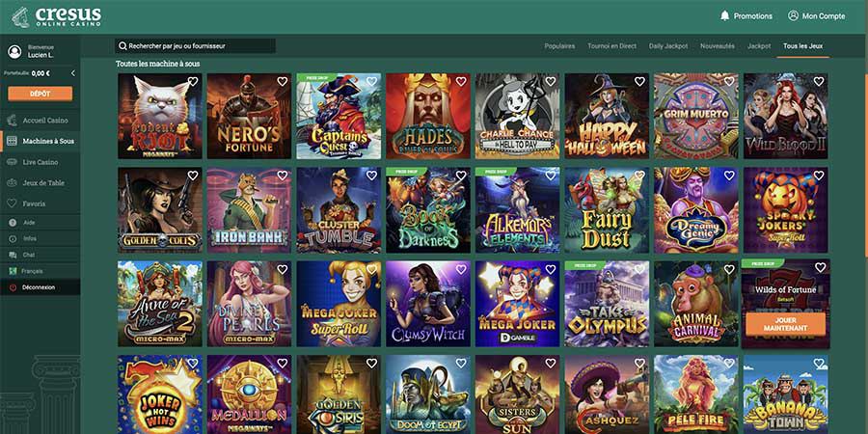Toggle heart on Iron Bank
Image resolution: width=868 pixels, height=434 pixels.
click(283, 176)
